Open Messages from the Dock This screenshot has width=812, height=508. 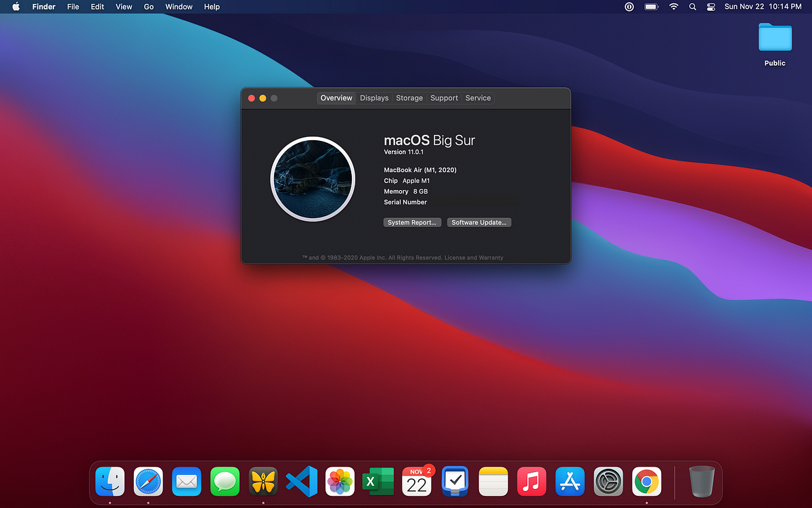(x=225, y=482)
